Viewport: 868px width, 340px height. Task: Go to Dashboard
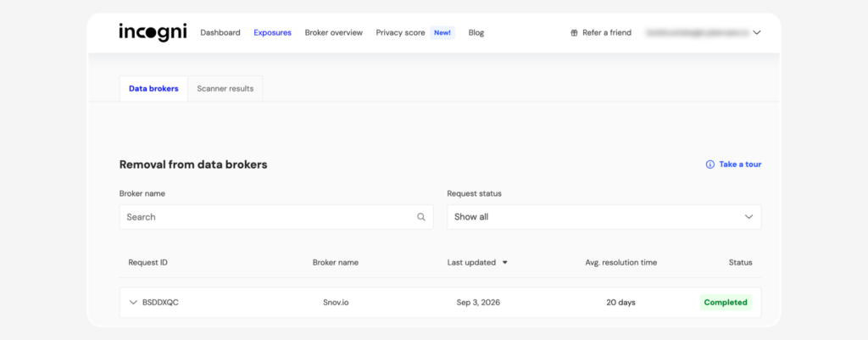[220, 33]
